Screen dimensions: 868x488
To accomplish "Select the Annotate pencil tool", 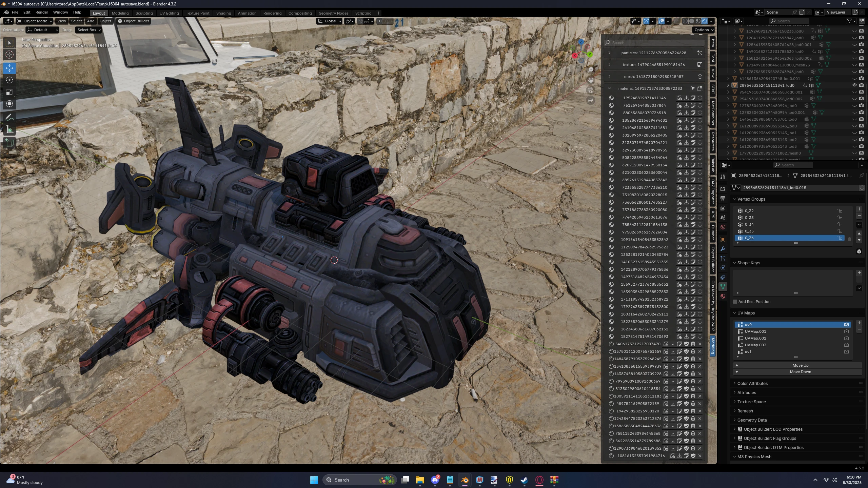I will tap(9, 118).
